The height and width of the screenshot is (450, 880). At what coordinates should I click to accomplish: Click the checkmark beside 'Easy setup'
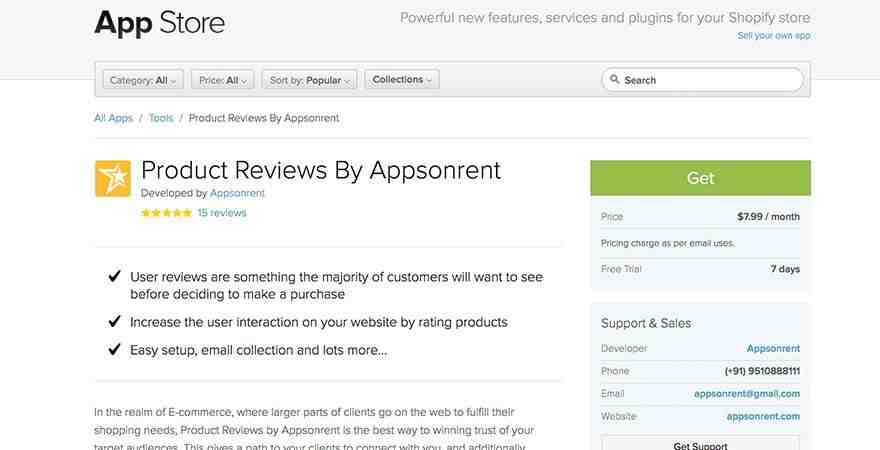point(114,349)
